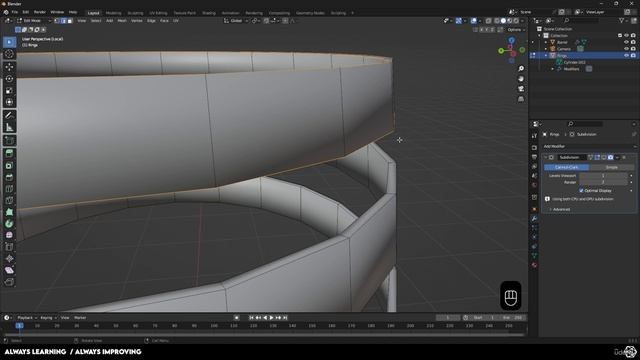Select Simple subdivision type
Image resolution: width=640 pixels, height=360 pixels.
611,167
